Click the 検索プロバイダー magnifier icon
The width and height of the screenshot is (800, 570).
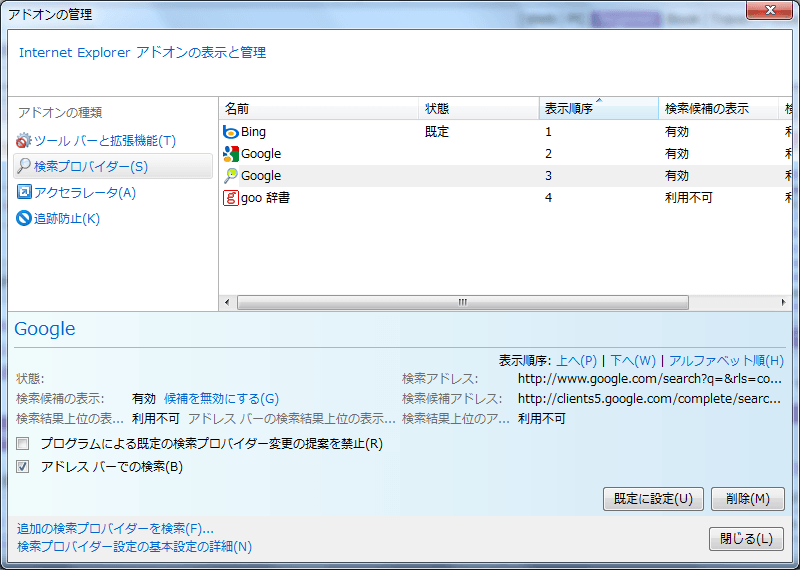click(x=23, y=166)
